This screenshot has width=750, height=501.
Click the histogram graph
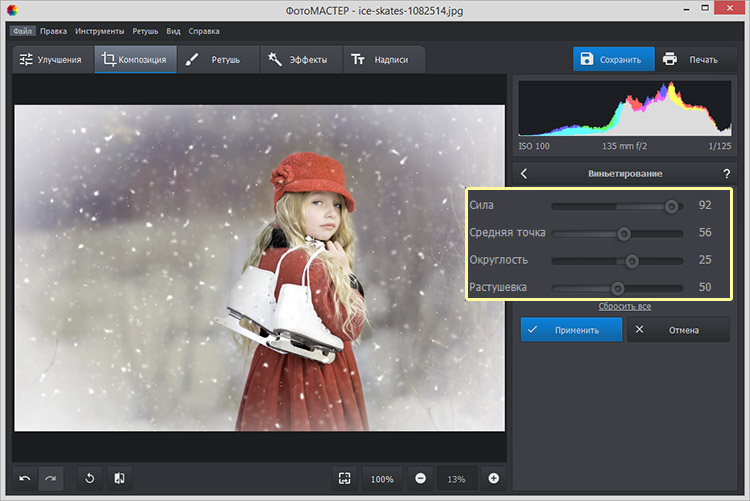click(625, 109)
